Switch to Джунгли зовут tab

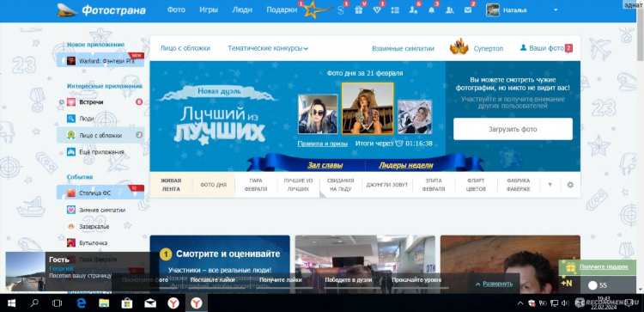(x=387, y=185)
